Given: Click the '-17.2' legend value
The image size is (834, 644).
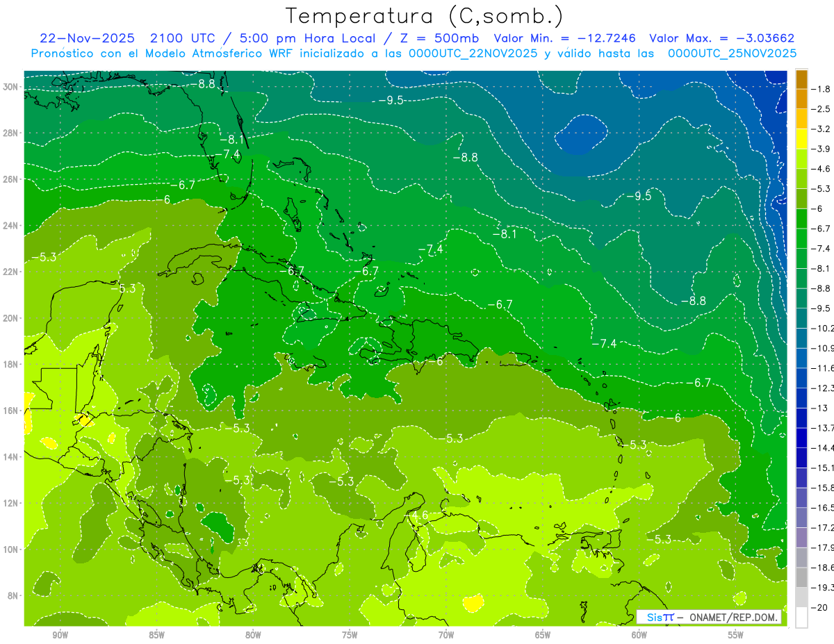Looking at the screenshot, I should [x=821, y=528].
